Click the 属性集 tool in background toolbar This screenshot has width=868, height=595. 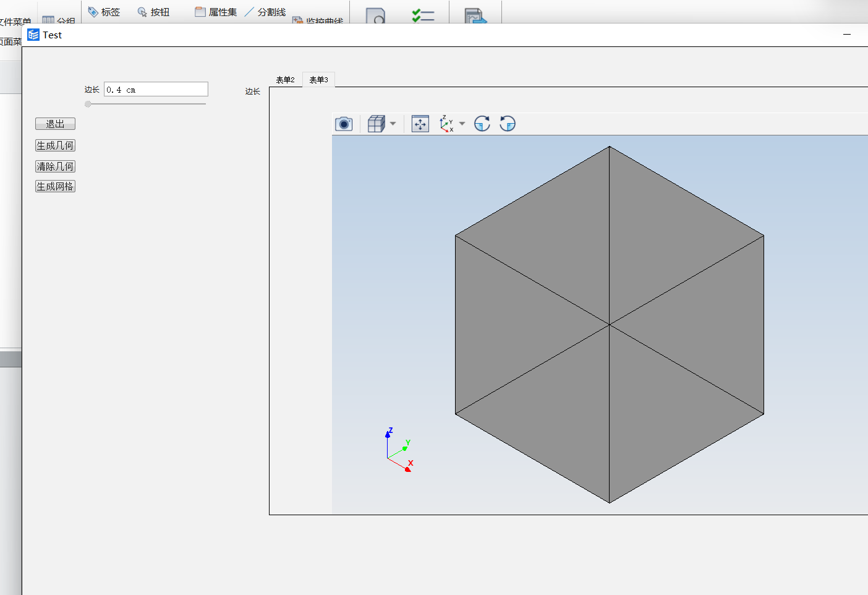(x=216, y=12)
